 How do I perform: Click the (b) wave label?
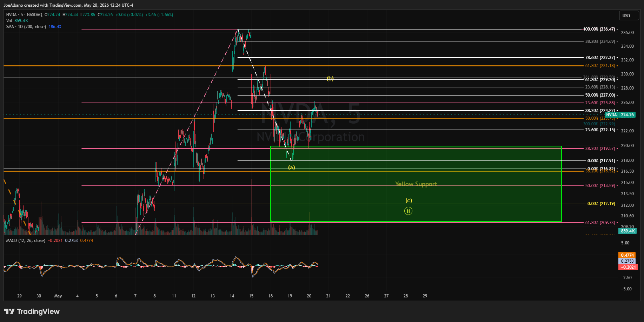click(x=330, y=79)
